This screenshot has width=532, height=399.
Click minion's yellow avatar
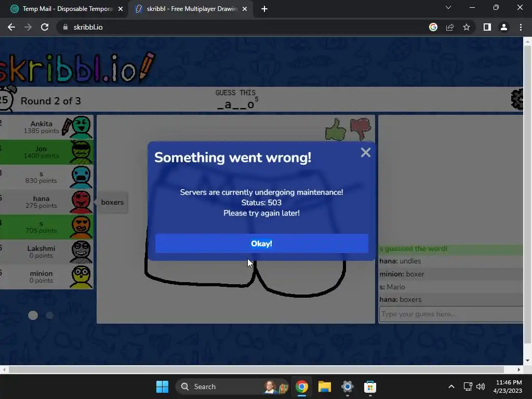click(81, 277)
